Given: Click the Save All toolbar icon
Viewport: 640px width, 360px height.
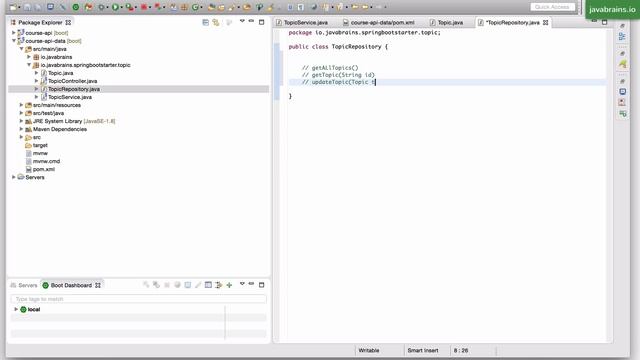Looking at the screenshot, I should 38,7.
